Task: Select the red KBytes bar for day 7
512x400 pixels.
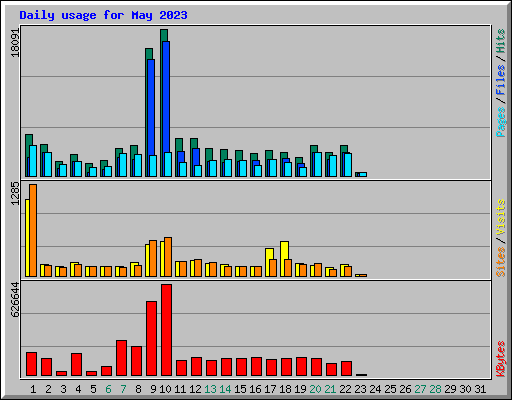Action: point(121,358)
